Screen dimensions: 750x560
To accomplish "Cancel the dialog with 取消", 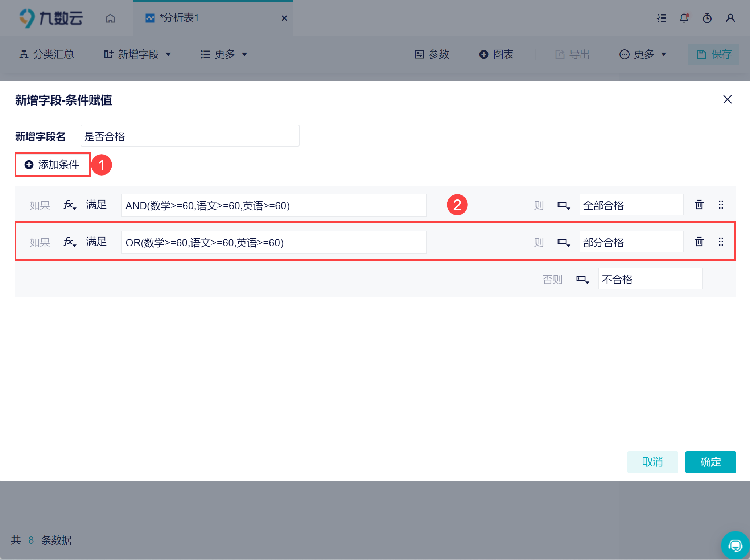I will [x=652, y=462].
